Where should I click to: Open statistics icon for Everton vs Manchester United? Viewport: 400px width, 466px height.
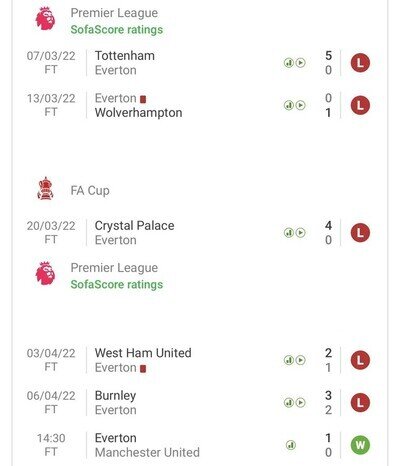pos(291,445)
